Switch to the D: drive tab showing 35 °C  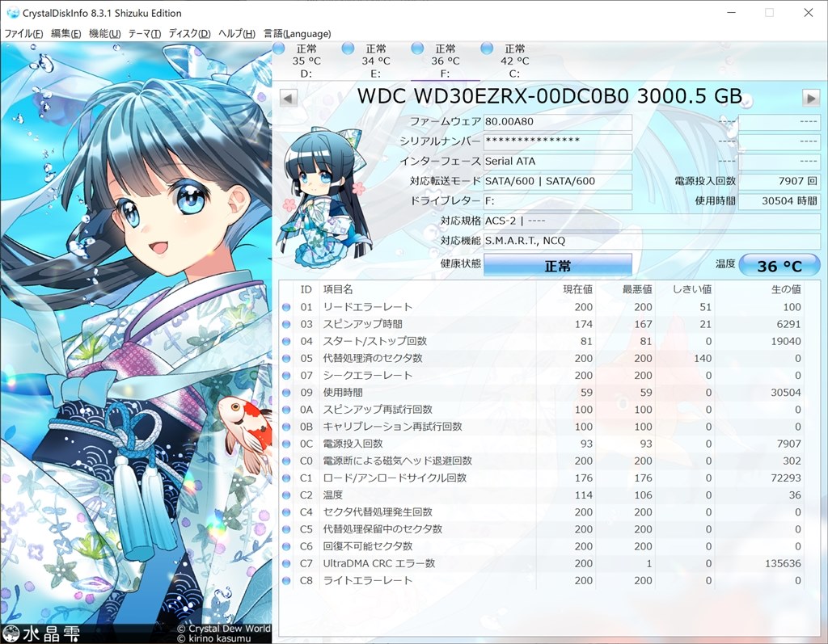[306, 61]
